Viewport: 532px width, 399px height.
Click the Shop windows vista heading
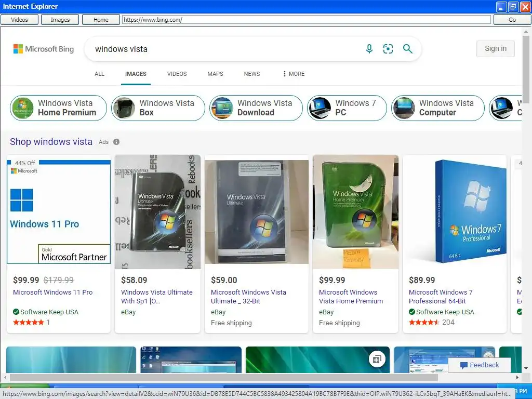pos(51,141)
